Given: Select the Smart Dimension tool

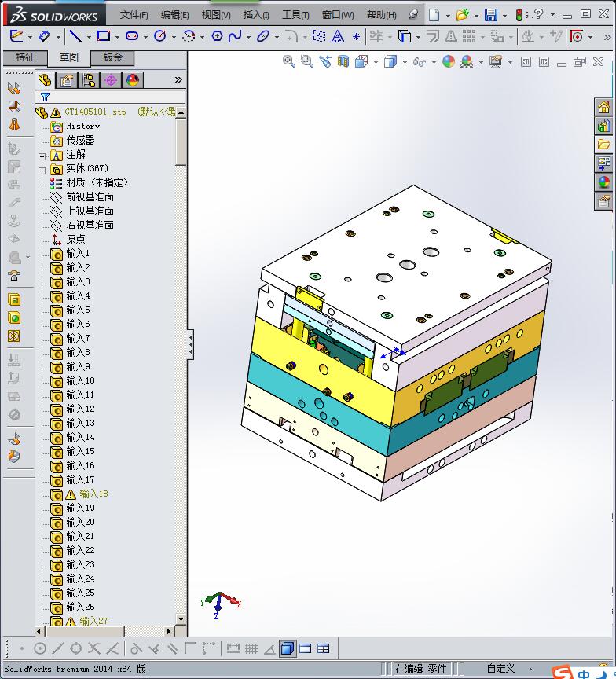Looking at the screenshot, I should click(44, 36).
